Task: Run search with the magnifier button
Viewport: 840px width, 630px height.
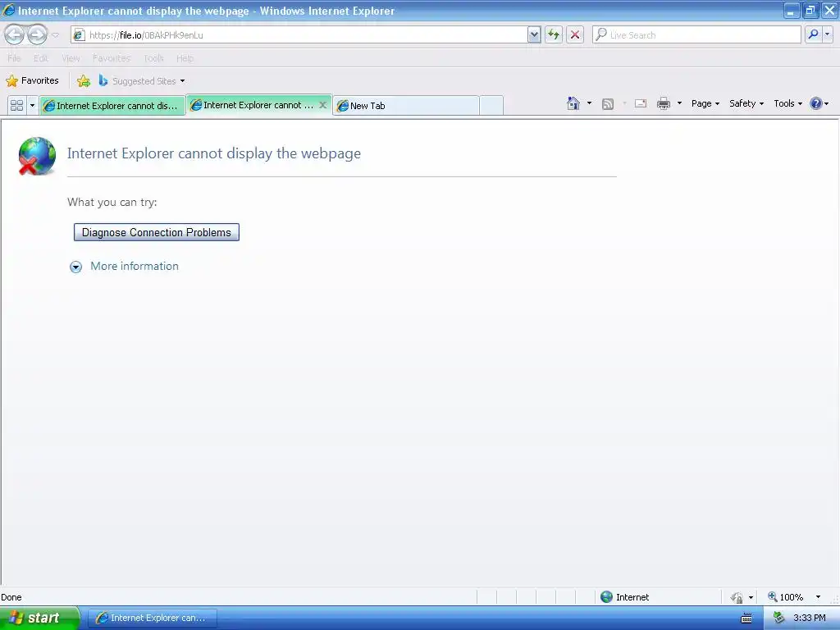Action: [813, 34]
